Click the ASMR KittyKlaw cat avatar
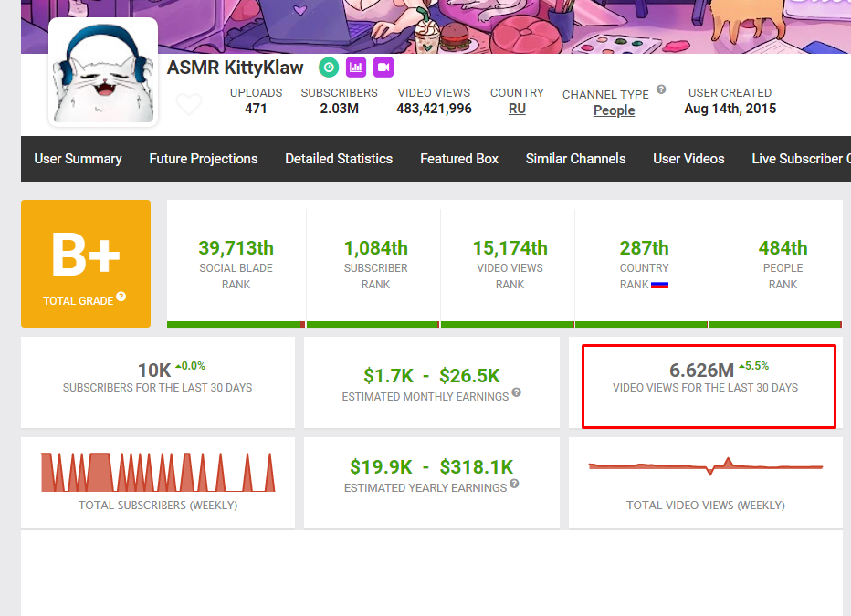 click(x=103, y=72)
